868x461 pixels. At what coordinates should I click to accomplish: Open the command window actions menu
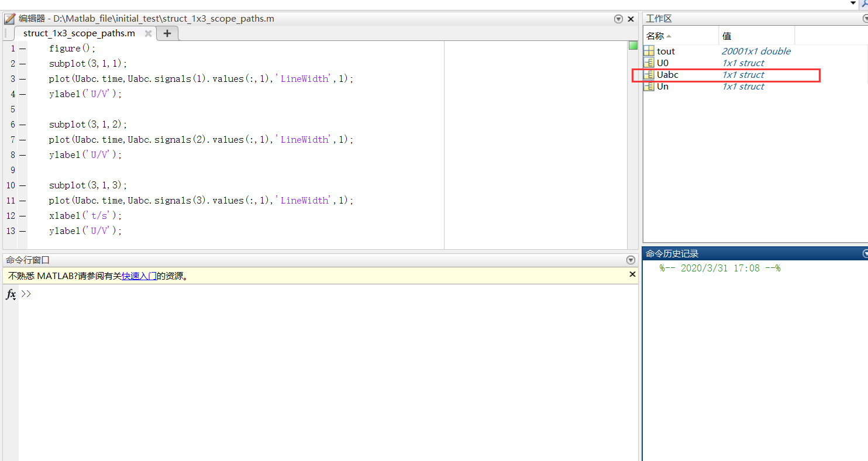(x=631, y=260)
